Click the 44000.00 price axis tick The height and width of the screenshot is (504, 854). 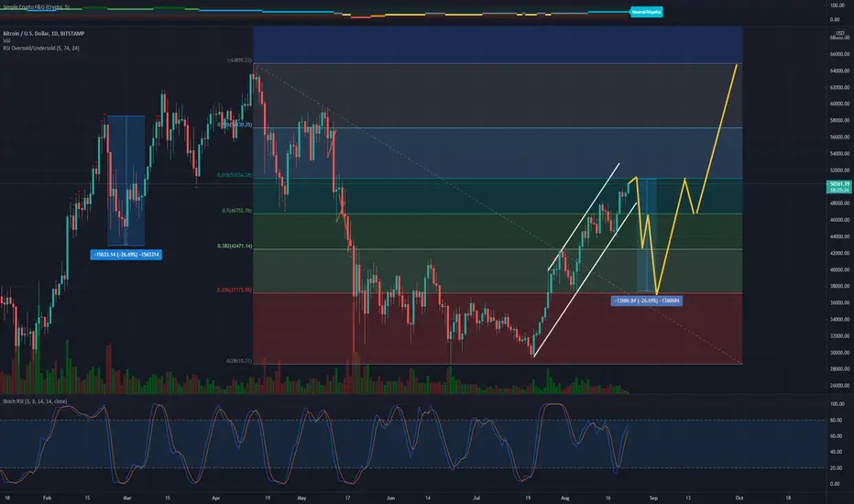839,237
